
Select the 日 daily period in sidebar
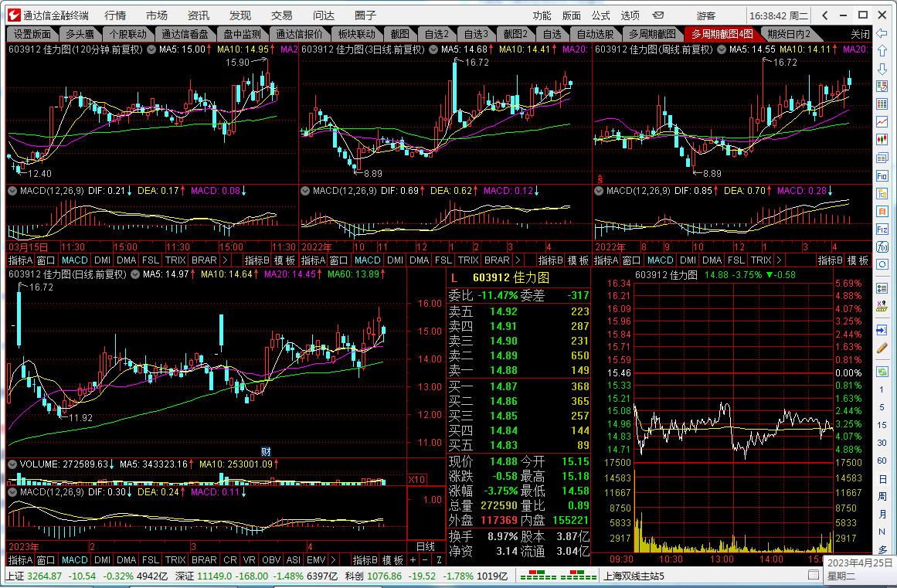[882, 479]
